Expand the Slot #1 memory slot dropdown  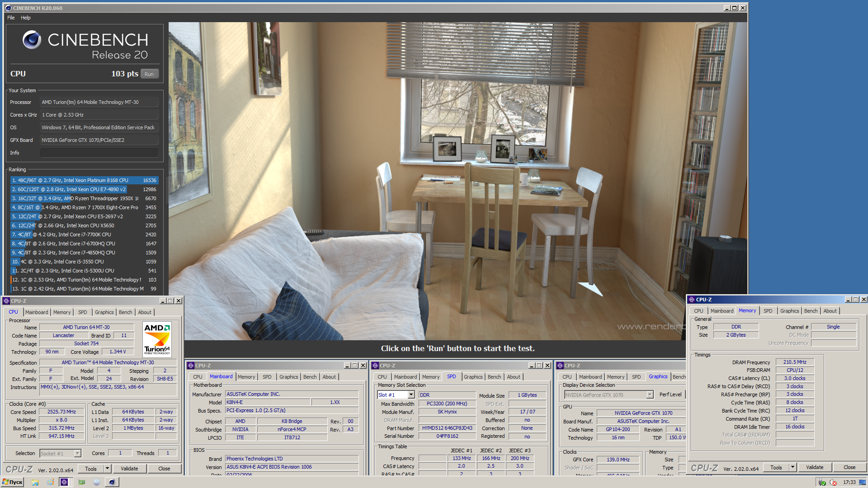pos(411,395)
